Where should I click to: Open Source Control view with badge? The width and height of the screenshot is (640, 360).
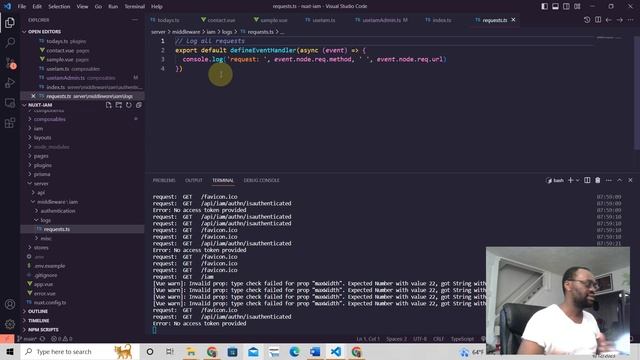tap(10, 62)
